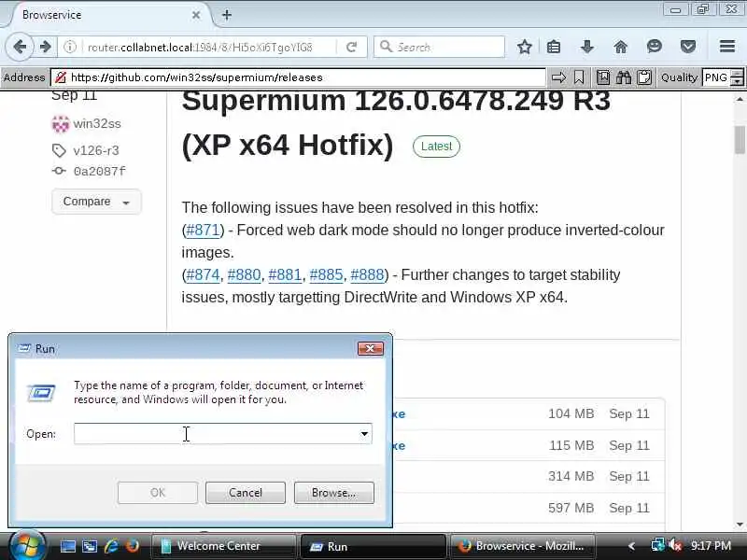Open commit 0a2087f link
The width and height of the screenshot is (747, 560).
point(100,172)
